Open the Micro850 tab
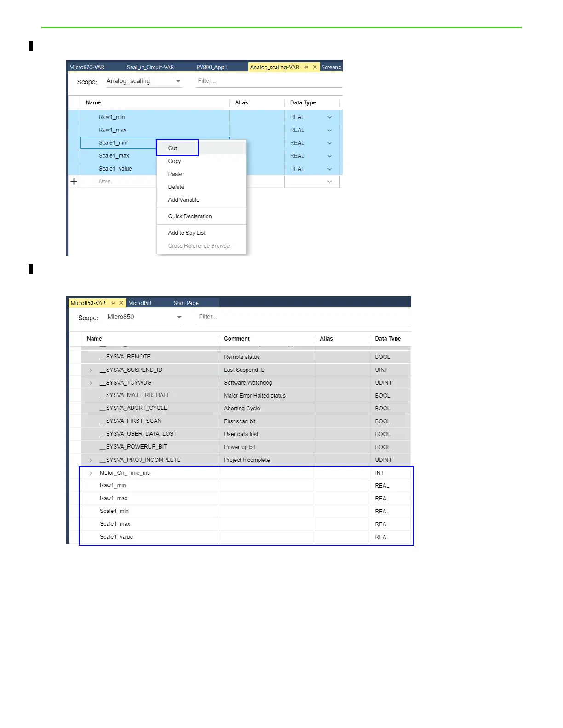Viewport: 563px width, 728px height. [x=140, y=303]
